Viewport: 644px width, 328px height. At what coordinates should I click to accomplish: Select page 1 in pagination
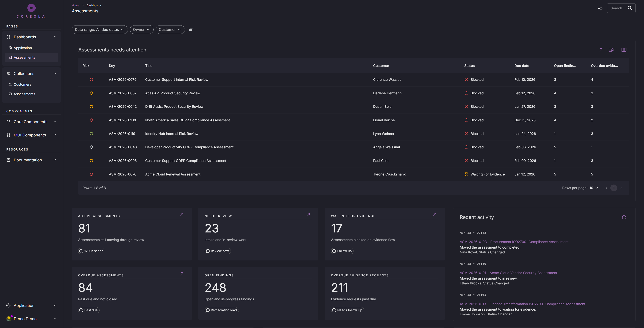(x=613, y=188)
